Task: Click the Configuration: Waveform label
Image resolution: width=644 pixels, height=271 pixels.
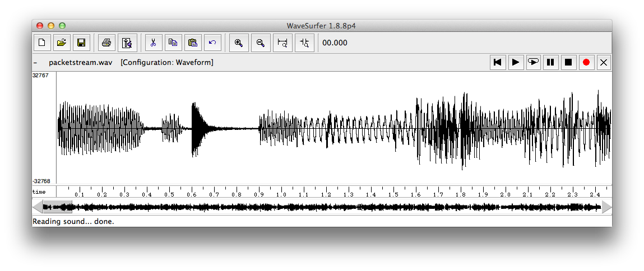Action: click(x=167, y=62)
